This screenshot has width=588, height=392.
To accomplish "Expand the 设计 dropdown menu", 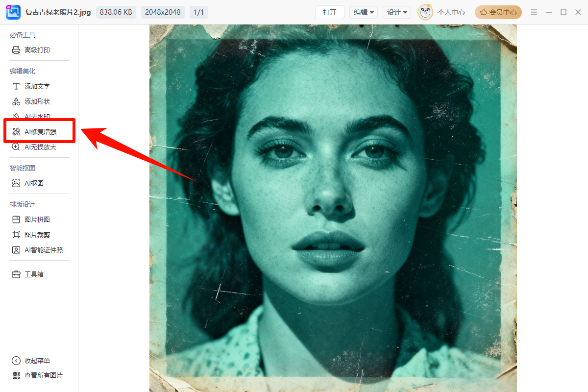I will tap(396, 12).
